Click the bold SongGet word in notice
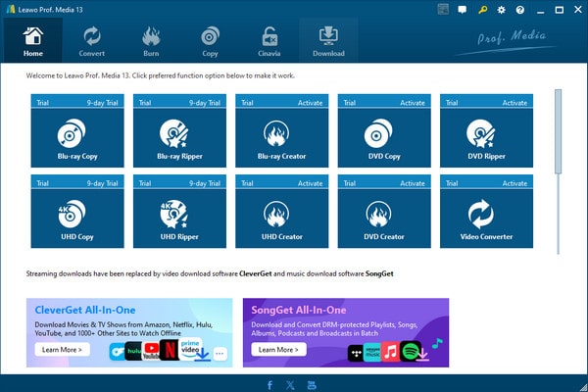This screenshot has width=588, height=392. (x=379, y=273)
